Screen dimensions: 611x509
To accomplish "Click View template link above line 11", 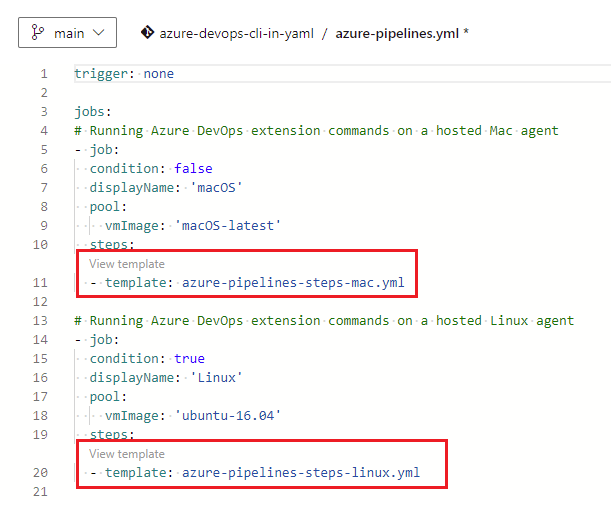I will pyautogui.click(x=127, y=263).
